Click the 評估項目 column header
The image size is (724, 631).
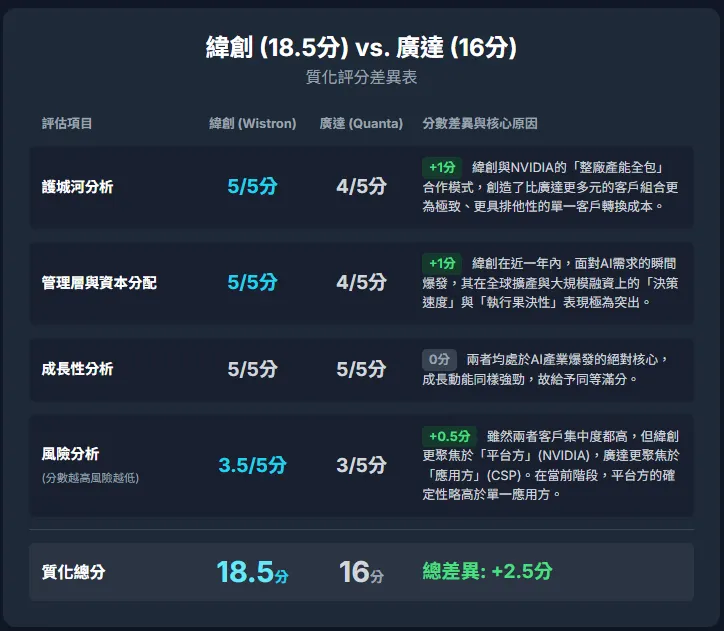pos(67,123)
